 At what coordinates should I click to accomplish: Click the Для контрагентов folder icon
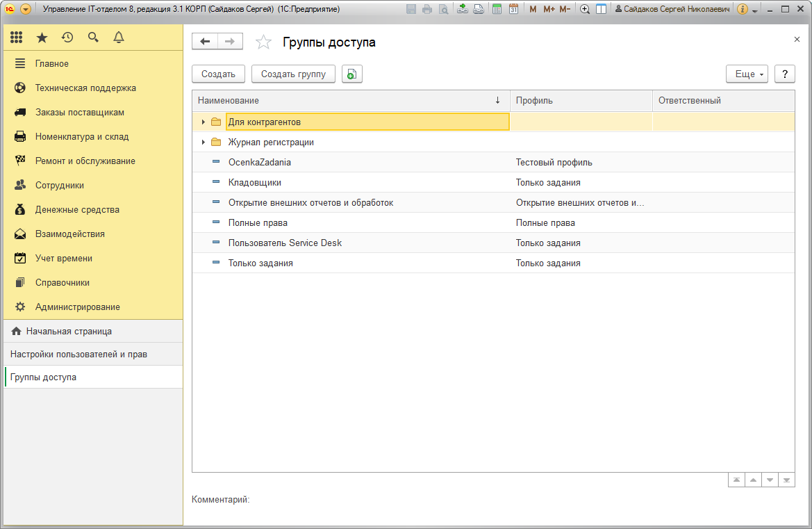(x=216, y=122)
